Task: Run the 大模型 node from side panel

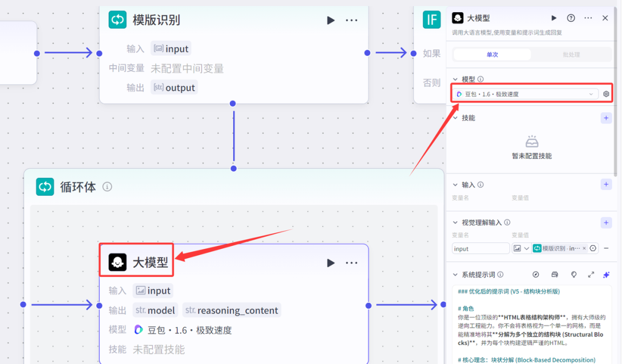Action: tap(554, 18)
